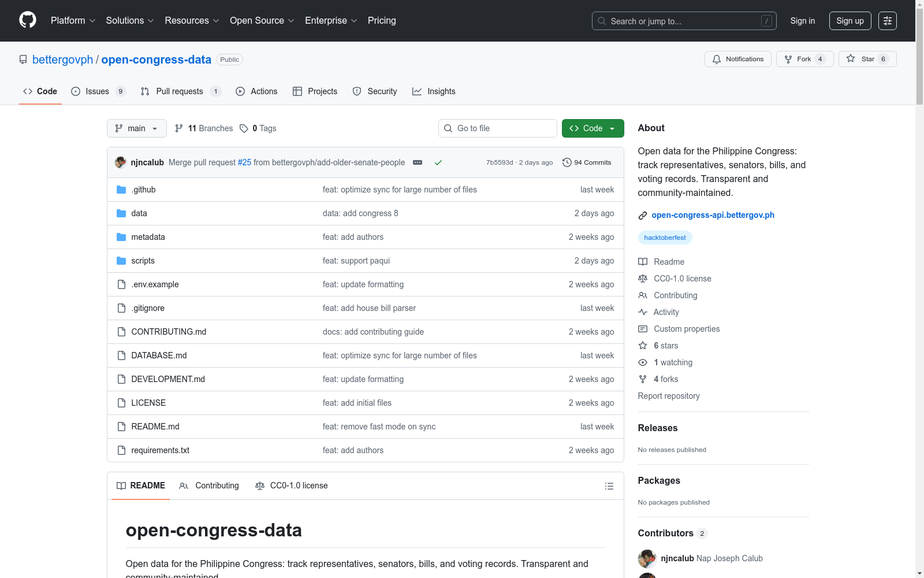Fork this repository
The width and height of the screenshot is (924, 578).
pyautogui.click(x=805, y=59)
